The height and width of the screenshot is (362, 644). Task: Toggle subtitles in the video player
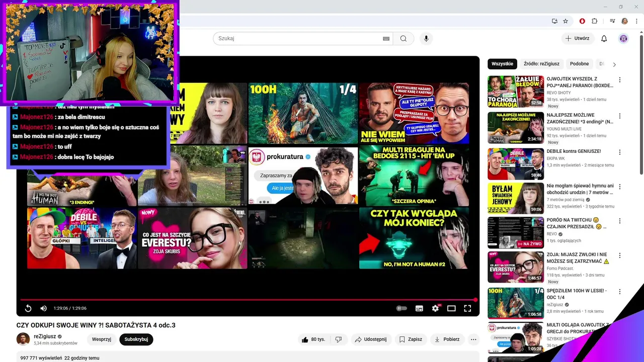pyautogui.click(x=419, y=308)
